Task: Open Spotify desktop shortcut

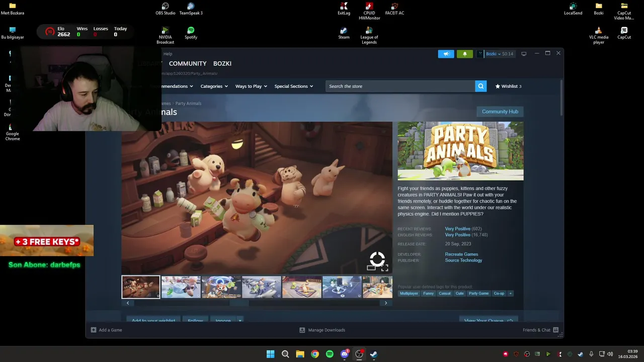Action: [191, 33]
